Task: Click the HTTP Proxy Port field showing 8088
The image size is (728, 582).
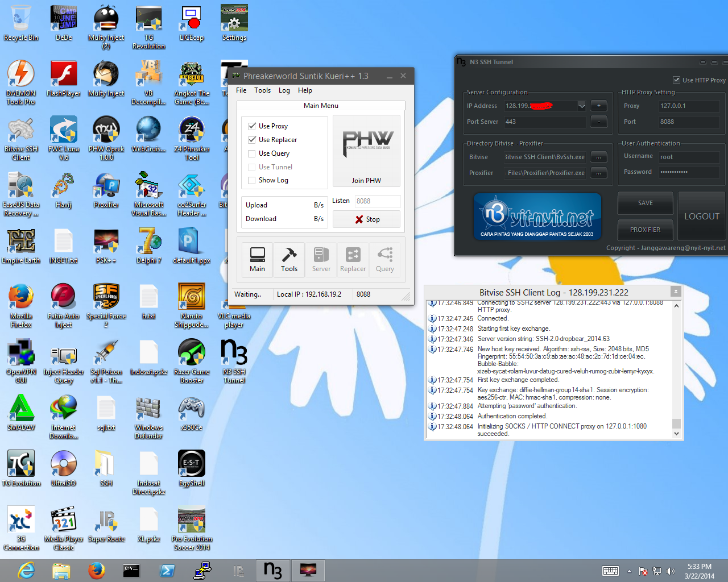Action: 689,122
